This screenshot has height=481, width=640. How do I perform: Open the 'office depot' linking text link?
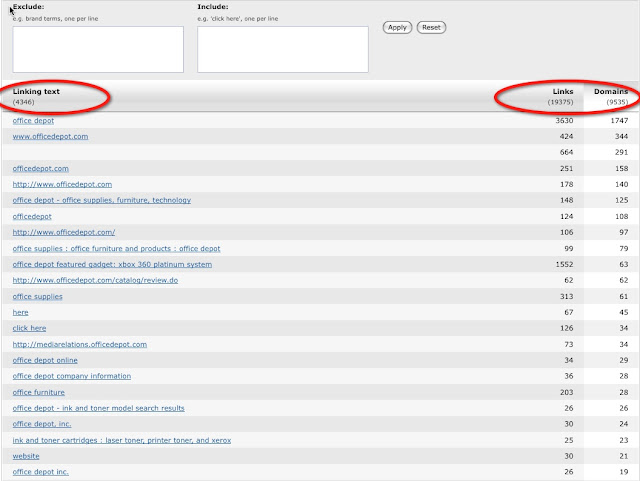click(x=33, y=121)
